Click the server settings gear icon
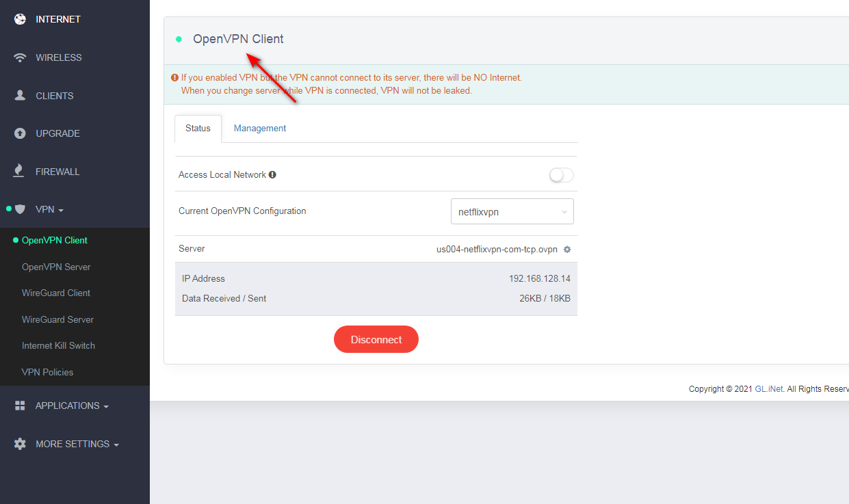 pos(567,250)
